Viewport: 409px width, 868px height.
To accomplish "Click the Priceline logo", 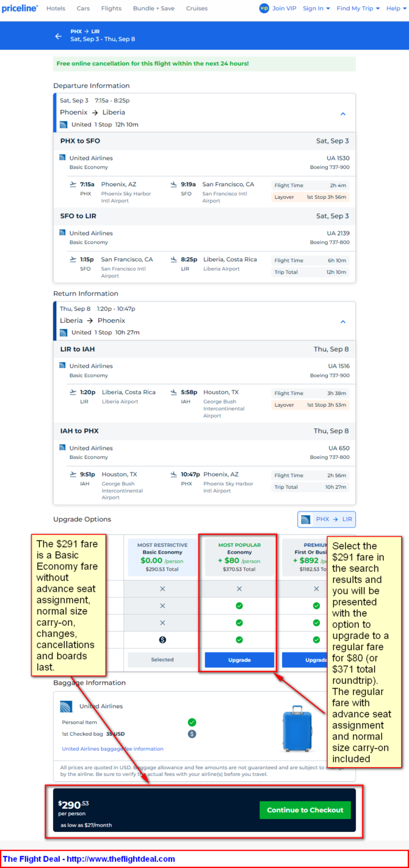I will click(x=20, y=9).
